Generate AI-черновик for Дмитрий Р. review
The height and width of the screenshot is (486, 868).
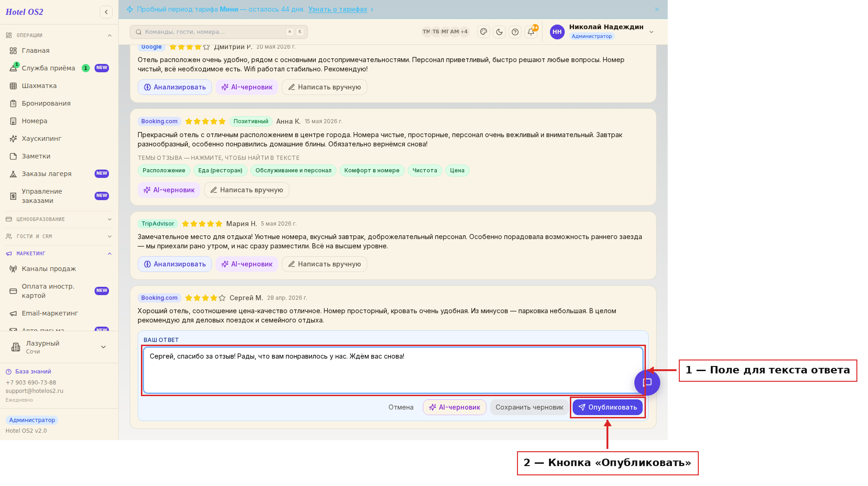click(247, 87)
